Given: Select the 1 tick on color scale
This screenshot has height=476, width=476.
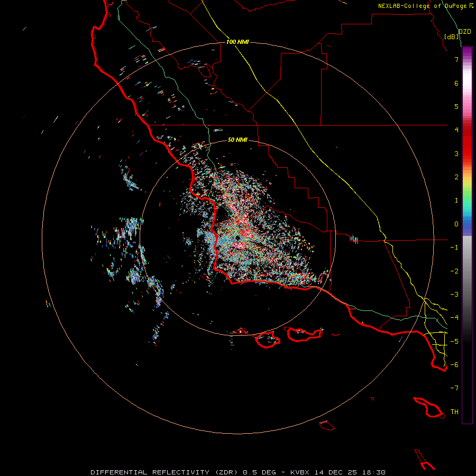Looking at the screenshot, I should 456,200.
